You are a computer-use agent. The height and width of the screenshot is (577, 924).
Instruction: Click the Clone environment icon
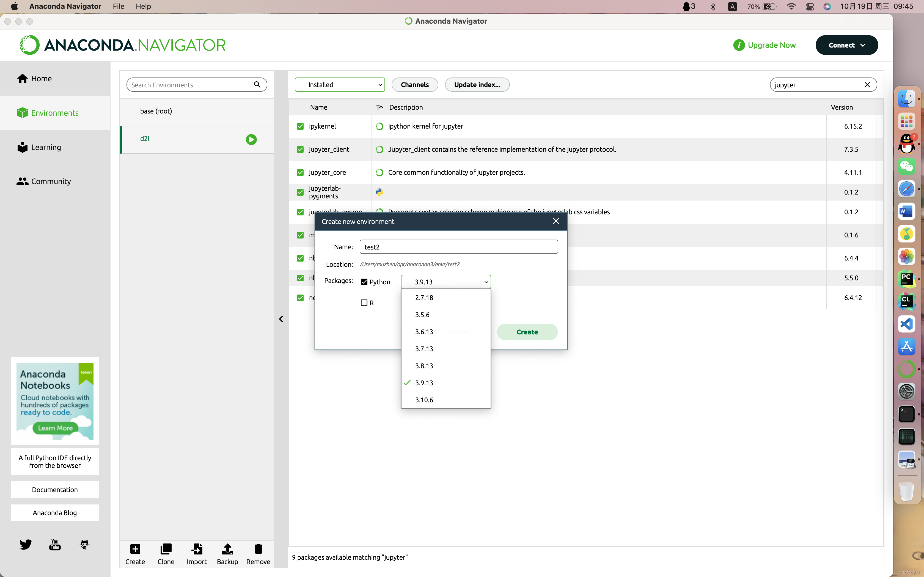[166, 549]
